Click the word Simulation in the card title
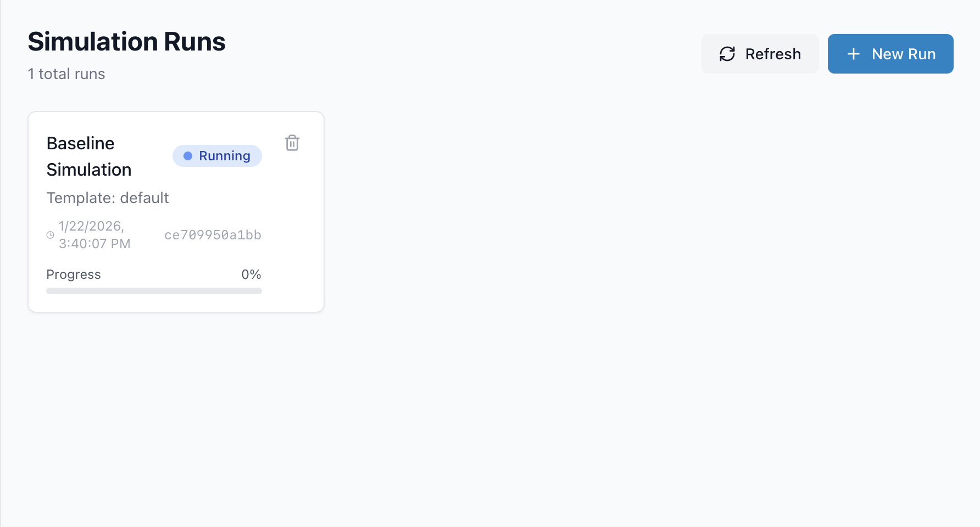 (89, 170)
